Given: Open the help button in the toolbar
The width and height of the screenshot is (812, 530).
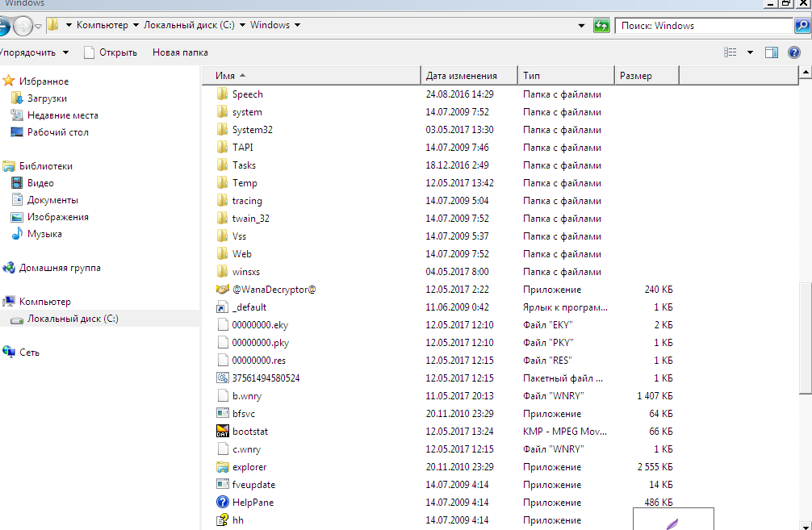Looking at the screenshot, I should (794, 52).
